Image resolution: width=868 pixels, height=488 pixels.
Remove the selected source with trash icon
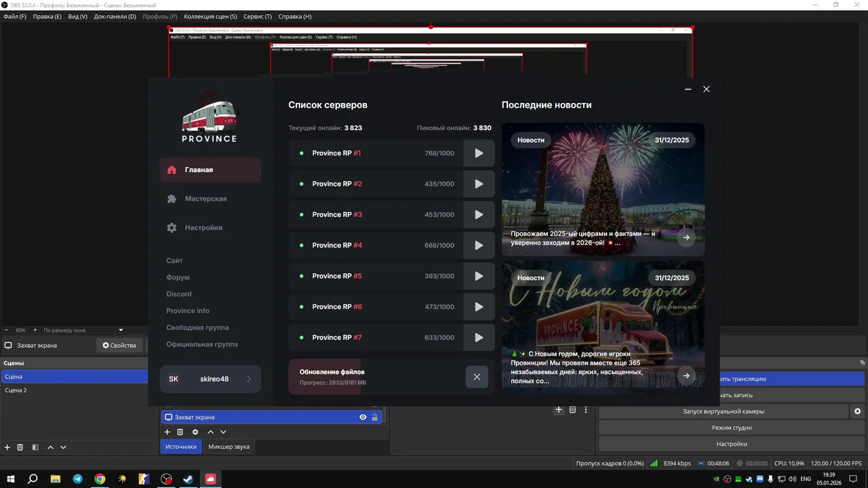pyautogui.click(x=180, y=432)
